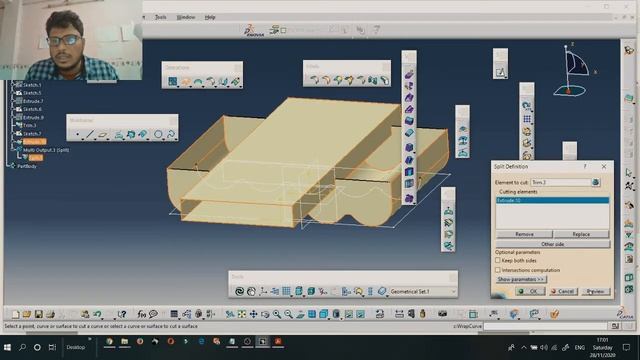Viewport: 640px width, 360px height.
Task: Open Windows taskbar search
Action: [x=22, y=347]
